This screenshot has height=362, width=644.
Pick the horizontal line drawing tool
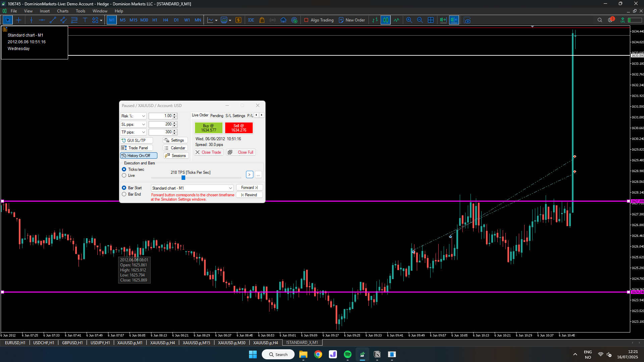[x=42, y=20]
